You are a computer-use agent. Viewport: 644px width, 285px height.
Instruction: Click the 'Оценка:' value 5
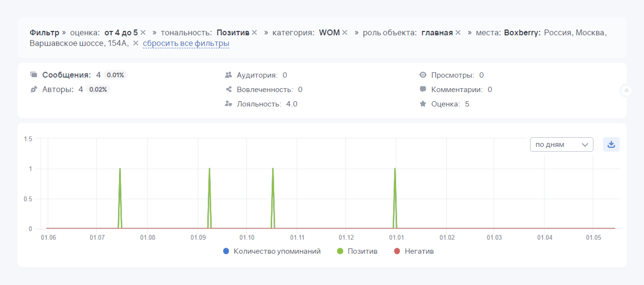click(467, 104)
